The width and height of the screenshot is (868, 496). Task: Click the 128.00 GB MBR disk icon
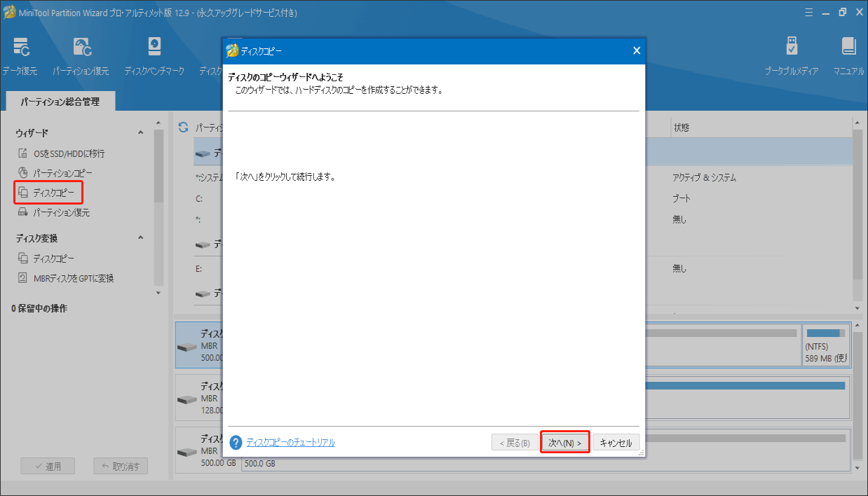click(187, 400)
